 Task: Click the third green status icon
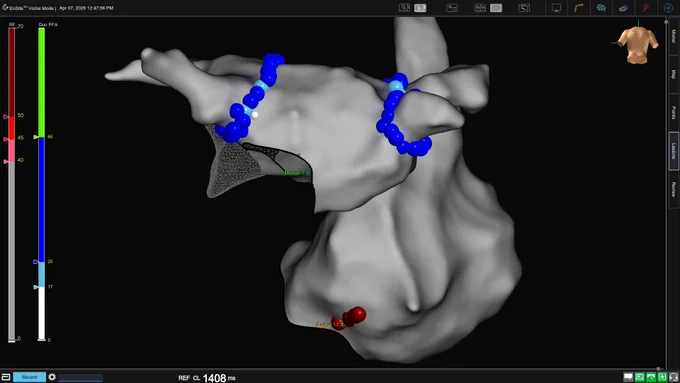(662, 377)
